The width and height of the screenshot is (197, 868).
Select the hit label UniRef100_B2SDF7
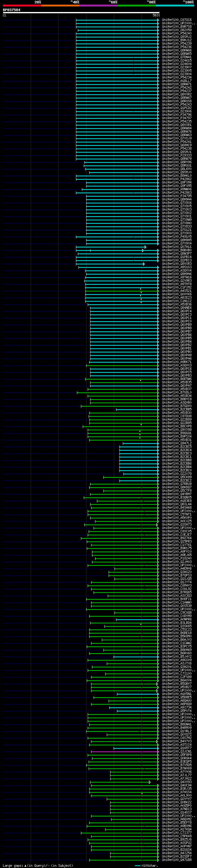click(177, 857)
